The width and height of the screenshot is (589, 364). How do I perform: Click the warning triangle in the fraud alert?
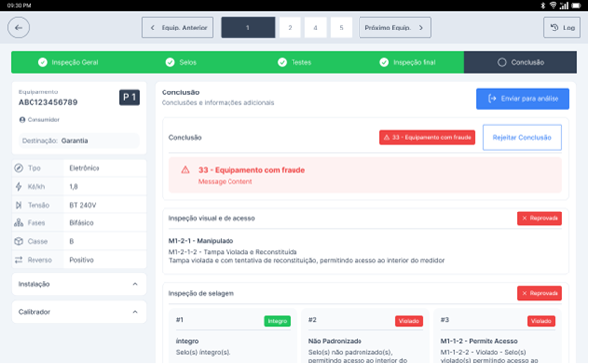tap(185, 170)
